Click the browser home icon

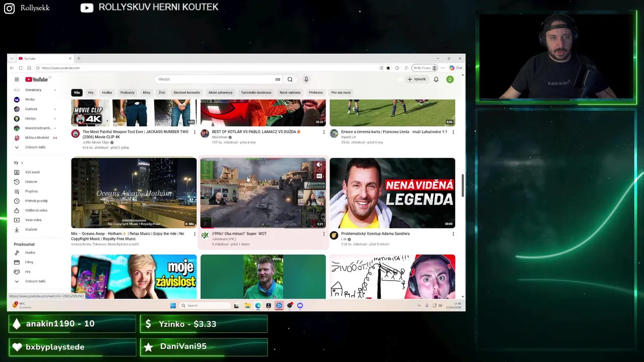(29, 68)
